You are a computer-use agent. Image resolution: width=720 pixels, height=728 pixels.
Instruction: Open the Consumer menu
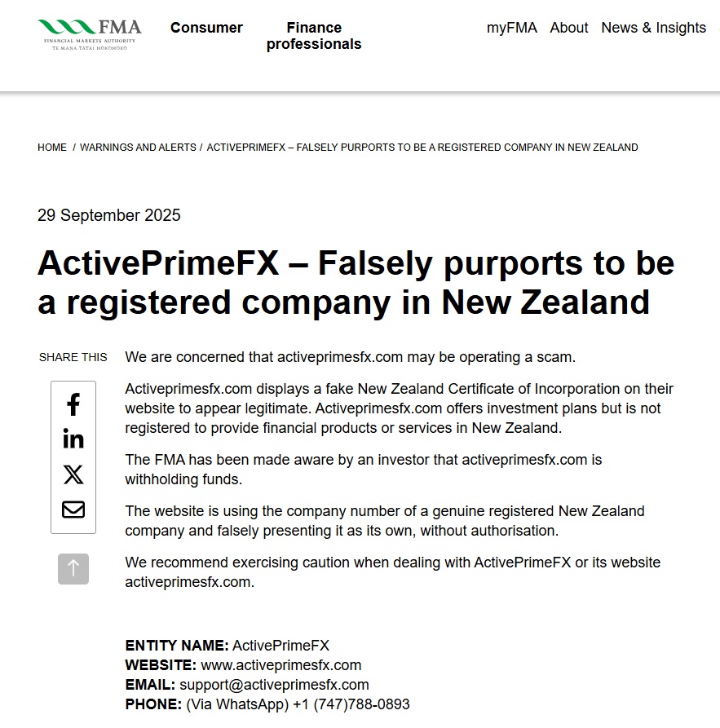(206, 28)
